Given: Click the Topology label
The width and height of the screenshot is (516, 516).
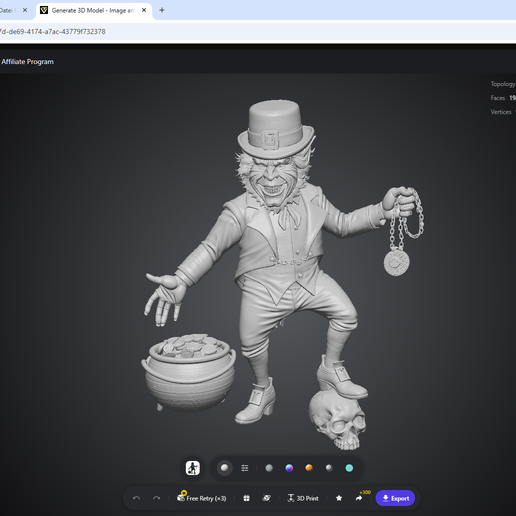Looking at the screenshot, I should 503,84.
